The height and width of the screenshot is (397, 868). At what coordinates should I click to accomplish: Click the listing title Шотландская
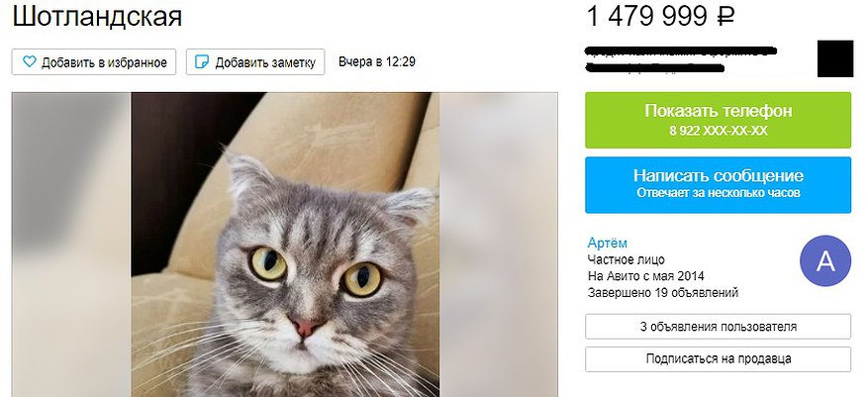click(97, 16)
